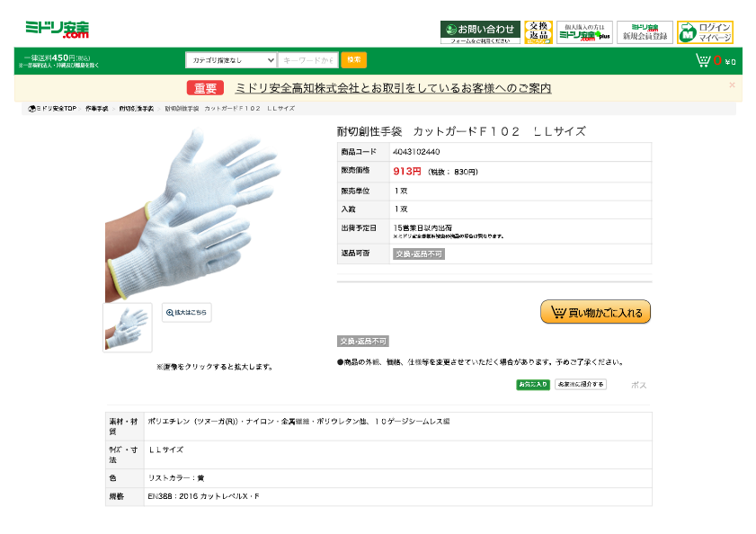
Task: Click the ミドリ安全.com logo
Action: pos(57,30)
